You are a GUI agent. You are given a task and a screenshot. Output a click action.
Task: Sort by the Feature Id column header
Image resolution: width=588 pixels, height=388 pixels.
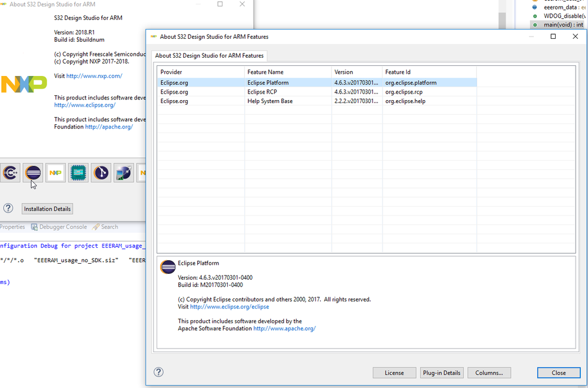[x=429, y=72]
